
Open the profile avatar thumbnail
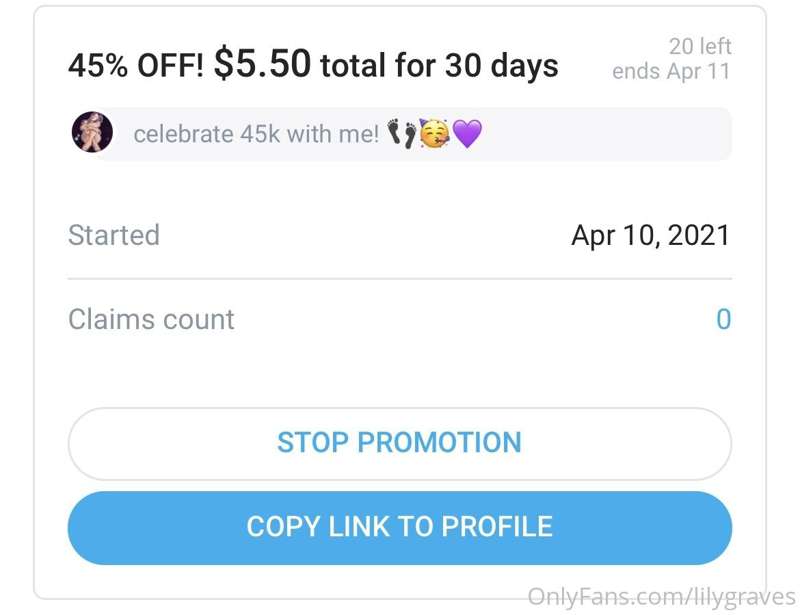point(92,132)
